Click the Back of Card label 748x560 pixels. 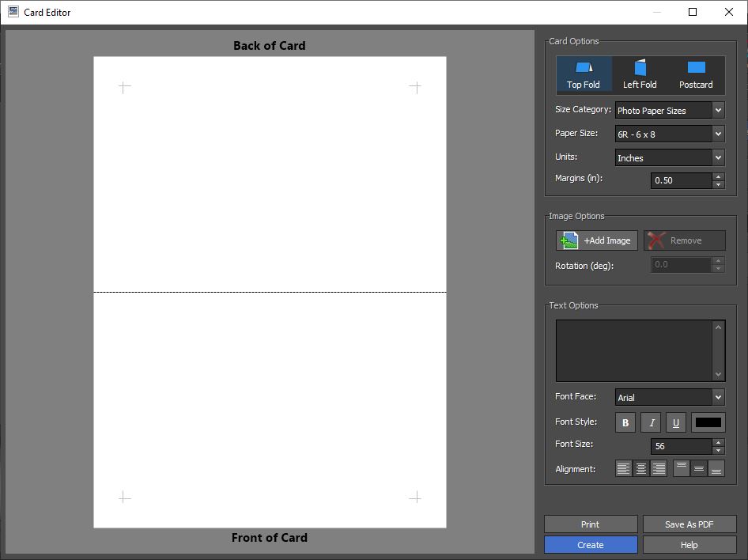[270, 46]
